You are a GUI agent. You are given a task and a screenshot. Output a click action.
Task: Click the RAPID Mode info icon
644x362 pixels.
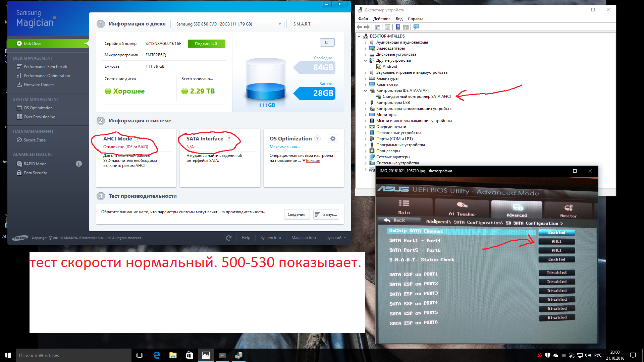(x=78, y=164)
